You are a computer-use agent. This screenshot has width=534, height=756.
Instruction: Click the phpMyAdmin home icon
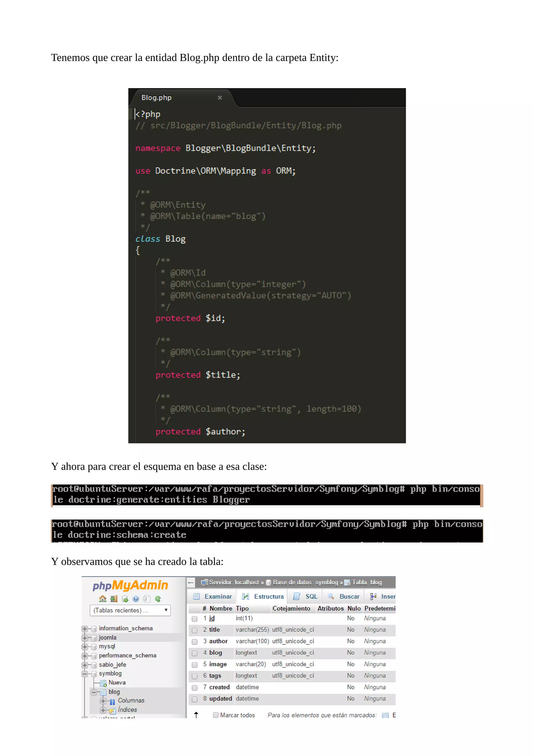pyautogui.click(x=103, y=599)
